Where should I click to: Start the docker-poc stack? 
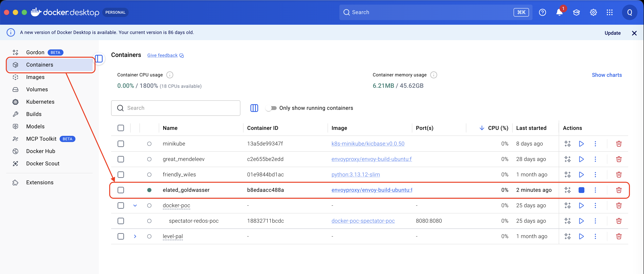(581, 205)
